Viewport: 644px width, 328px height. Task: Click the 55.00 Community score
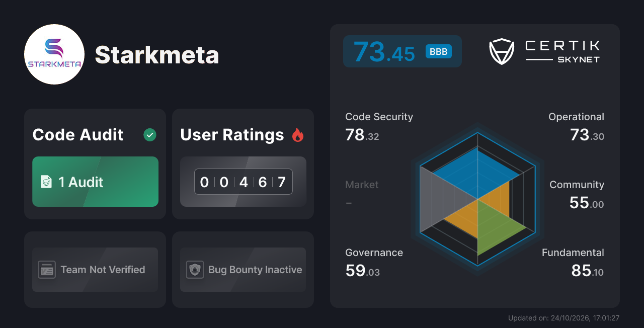[x=587, y=203]
